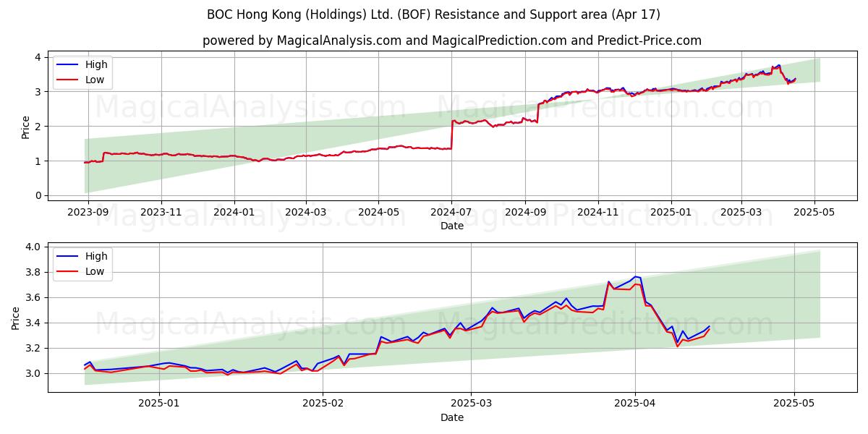Click the '2024-03' x-axis label on the top chart

[x=305, y=213]
